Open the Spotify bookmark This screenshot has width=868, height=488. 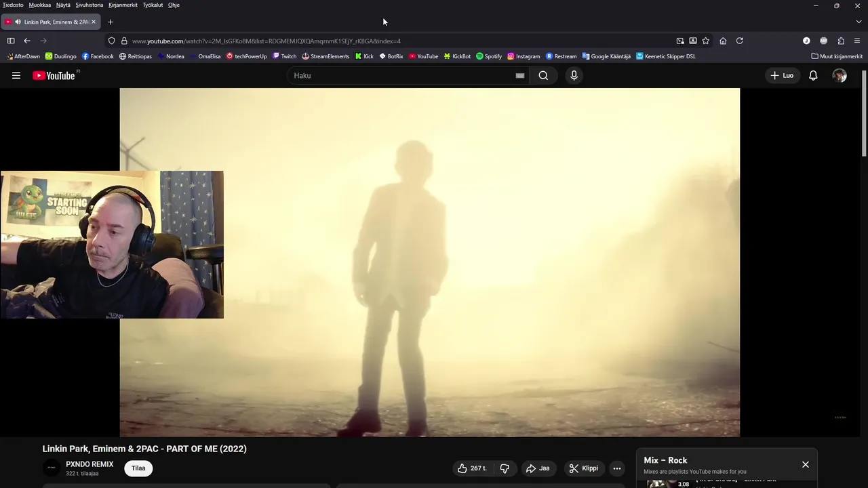pyautogui.click(x=489, y=56)
